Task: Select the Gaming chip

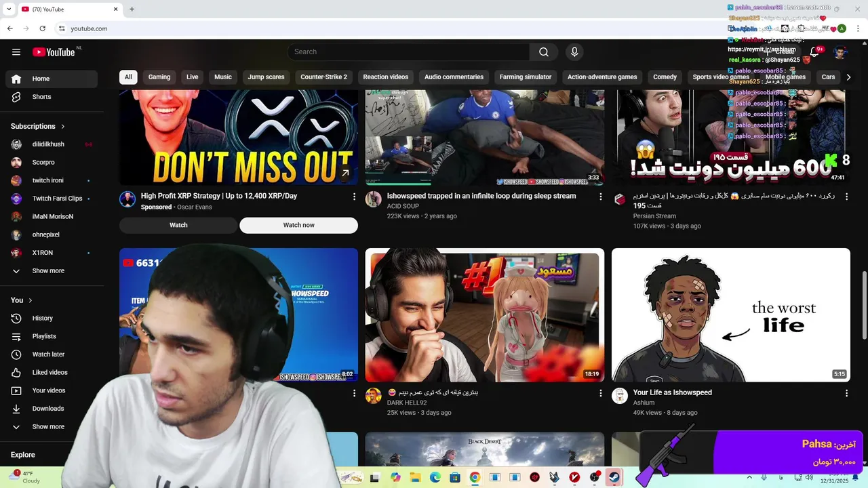Action: click(159, 77)
